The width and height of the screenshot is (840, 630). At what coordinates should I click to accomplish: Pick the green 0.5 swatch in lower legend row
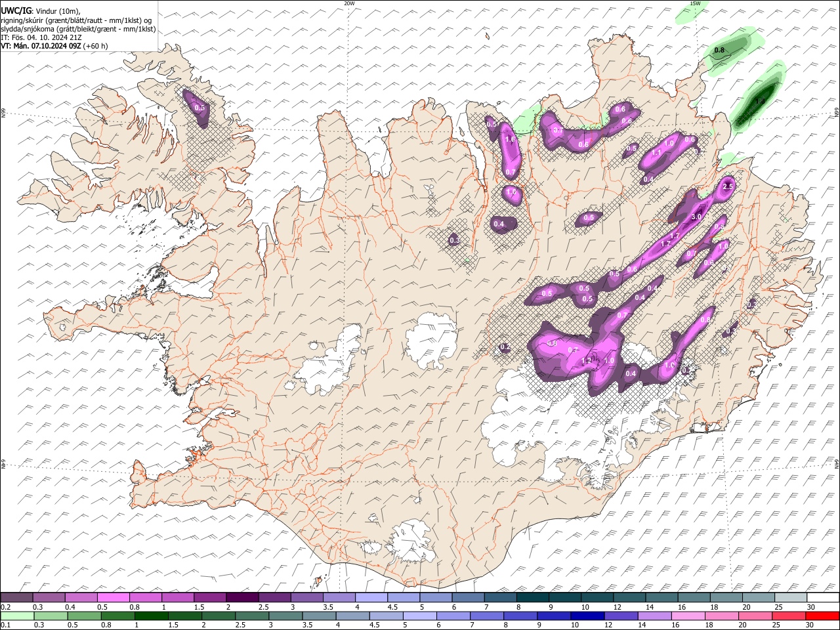coord(85,616)
